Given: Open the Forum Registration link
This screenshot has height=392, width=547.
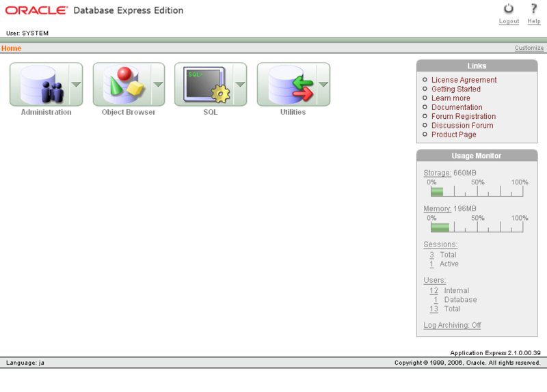Looking at the screenshot, I should click(x=464, y=116).
